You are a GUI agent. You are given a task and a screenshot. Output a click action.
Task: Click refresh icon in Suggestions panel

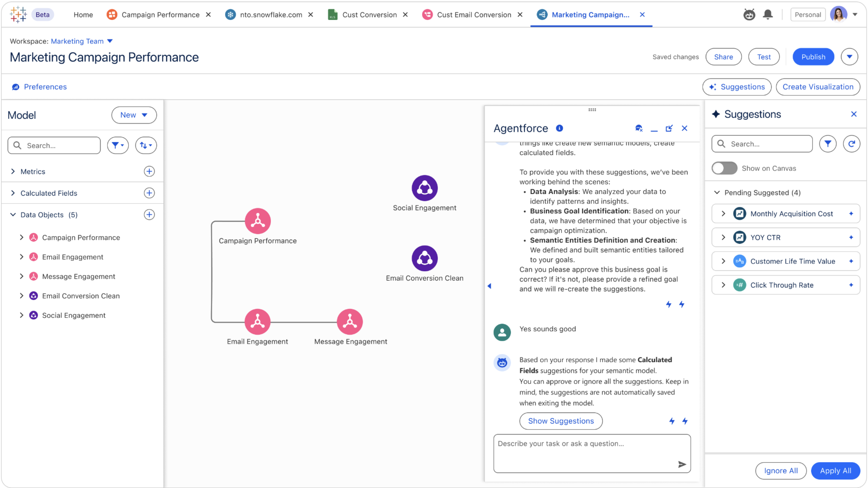(851, 144)
